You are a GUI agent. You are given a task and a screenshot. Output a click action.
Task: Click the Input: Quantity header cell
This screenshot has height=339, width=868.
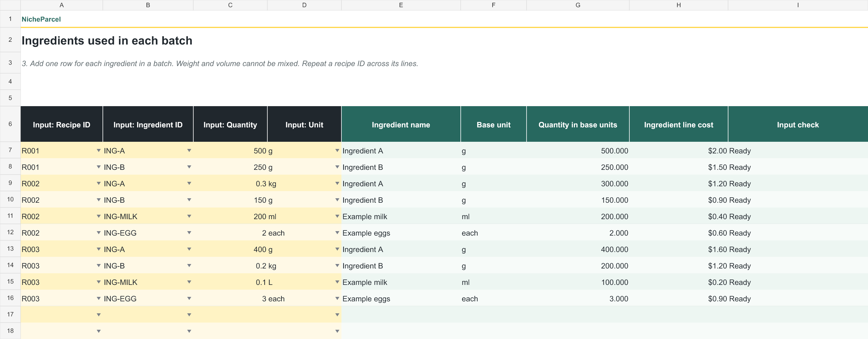230,124
